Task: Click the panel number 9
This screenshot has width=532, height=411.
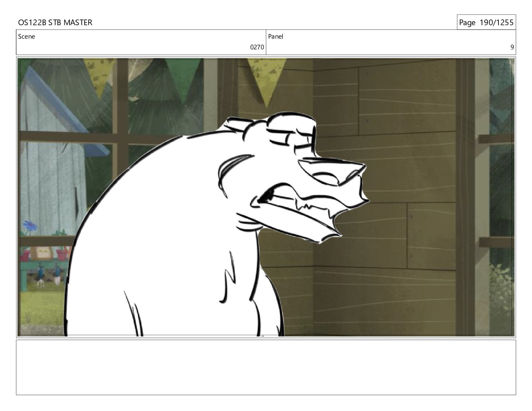Action: (x=512, y=47)
